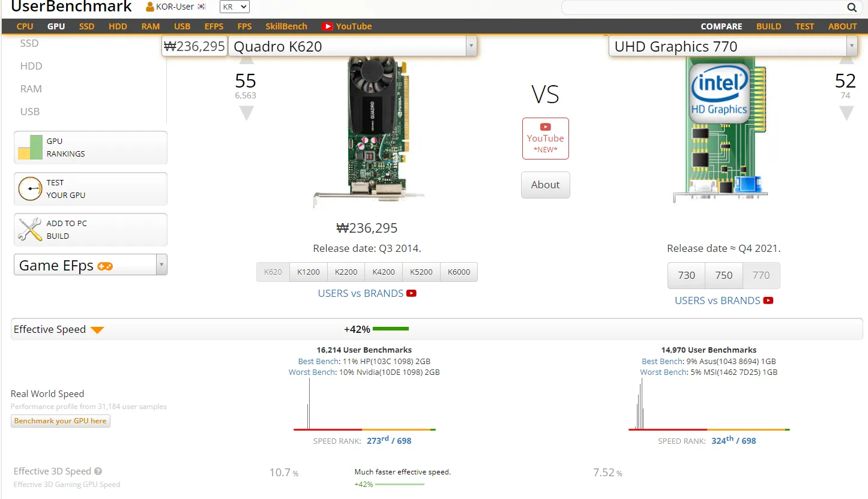The height and width of the screenshot is (499, 868).
Task: Go to SSD tab in navigation bar
Action: 86,26
